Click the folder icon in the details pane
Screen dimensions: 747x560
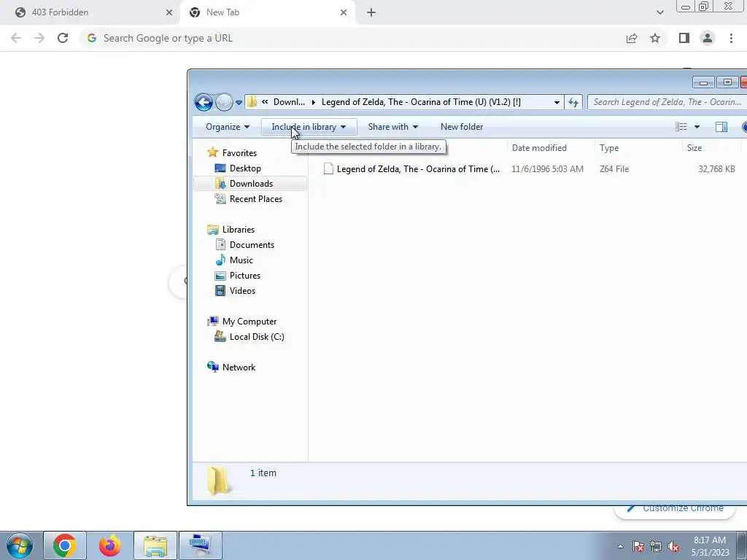219,480
